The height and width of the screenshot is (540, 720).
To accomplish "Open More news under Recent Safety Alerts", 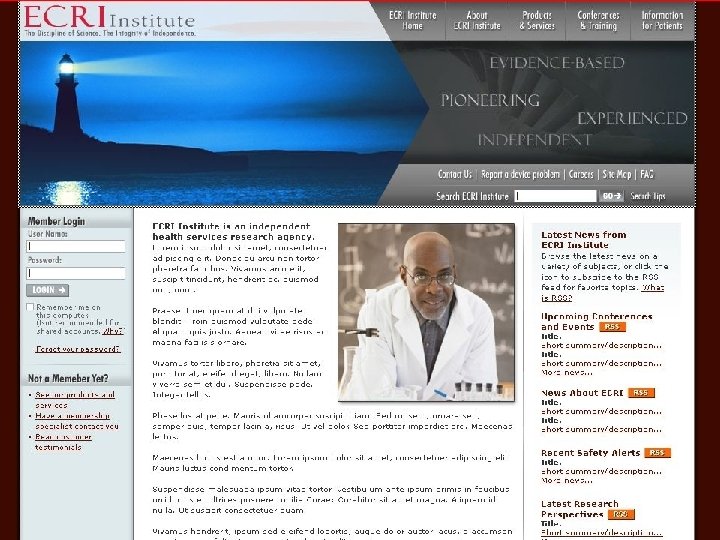I will (x=567, y=480).
